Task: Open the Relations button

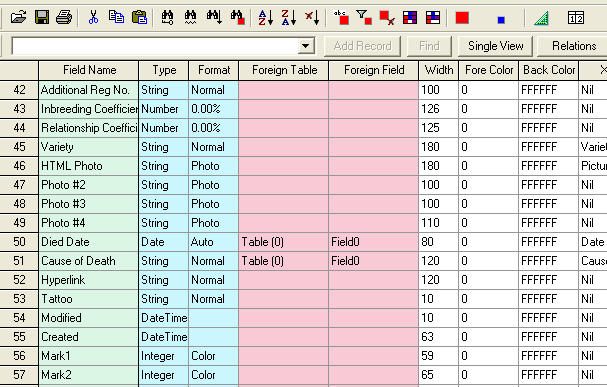Action: coord(573,46)
